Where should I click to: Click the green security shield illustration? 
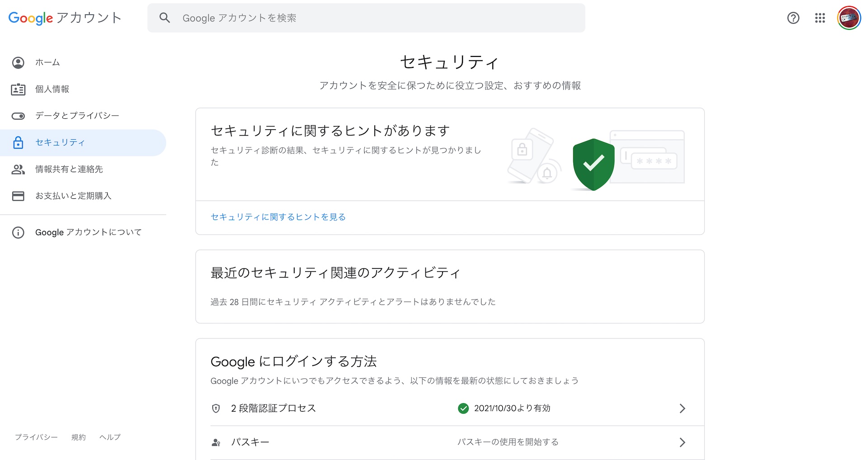[x=593, y=164]
